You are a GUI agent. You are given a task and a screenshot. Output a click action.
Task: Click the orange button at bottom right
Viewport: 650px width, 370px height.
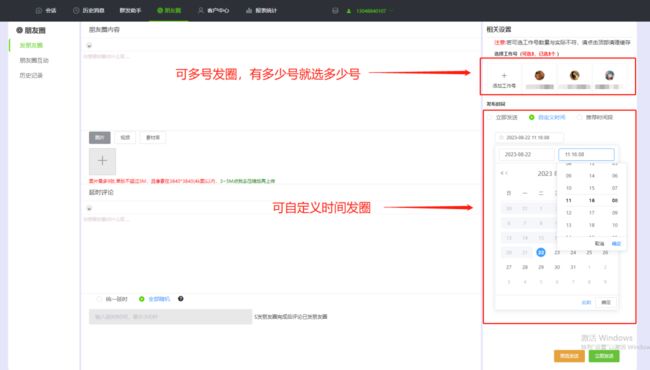pyautogui.click(x=569, y=356)
